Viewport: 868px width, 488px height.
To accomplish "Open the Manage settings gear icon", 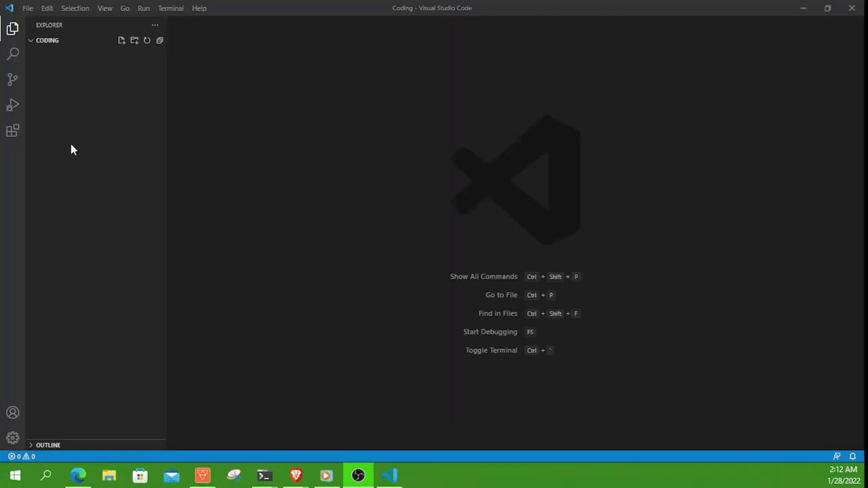I will tap(12, 437).
